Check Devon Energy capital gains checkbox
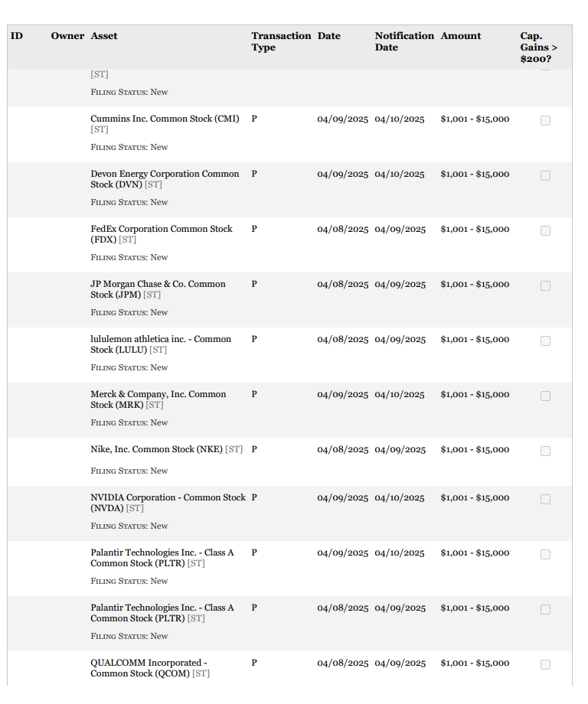This screenshot has height=704, width=588. [545, 175]
